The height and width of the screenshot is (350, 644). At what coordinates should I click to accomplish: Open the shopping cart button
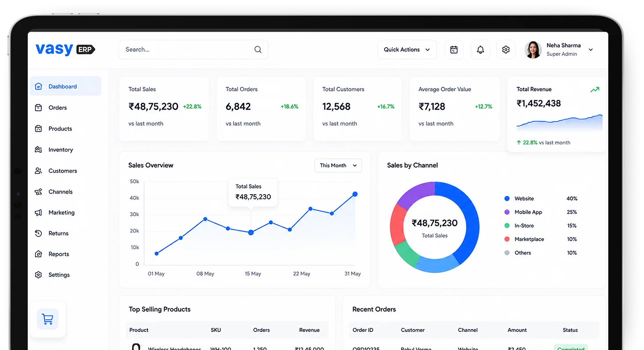pyautogui.click(x=47, y=319)
